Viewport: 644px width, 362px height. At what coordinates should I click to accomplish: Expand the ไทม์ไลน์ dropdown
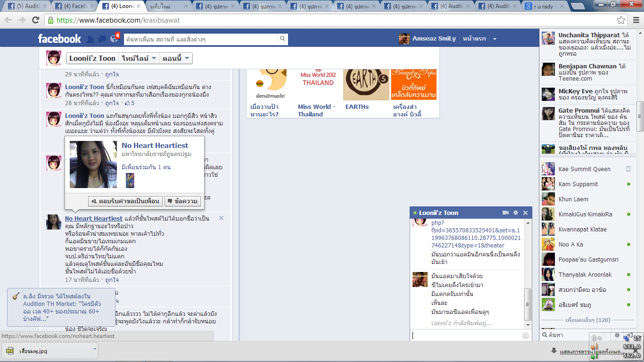point(139,58)
